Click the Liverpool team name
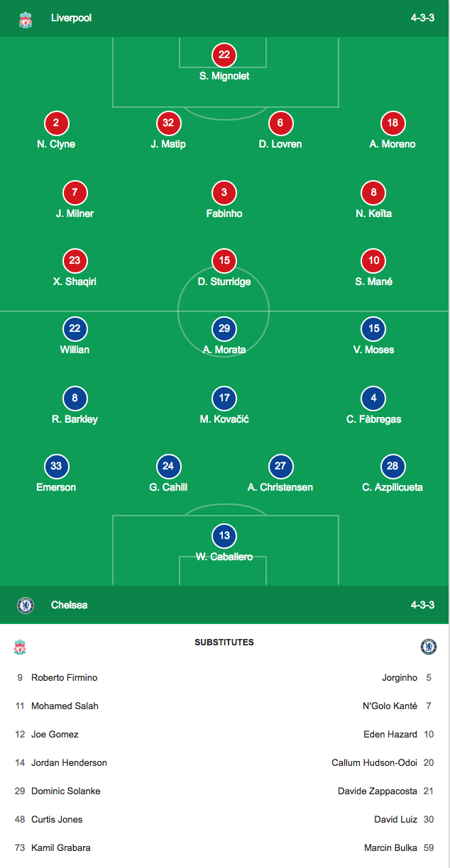450x868 pixels. 71,18
